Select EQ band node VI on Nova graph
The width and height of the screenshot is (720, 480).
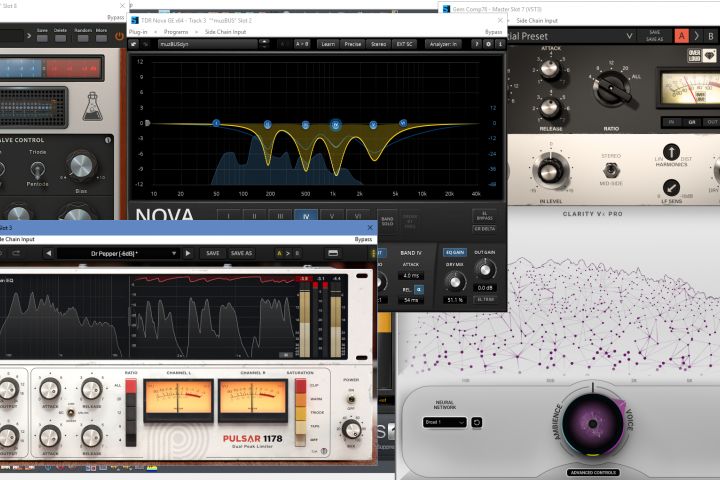click(403, 123)
